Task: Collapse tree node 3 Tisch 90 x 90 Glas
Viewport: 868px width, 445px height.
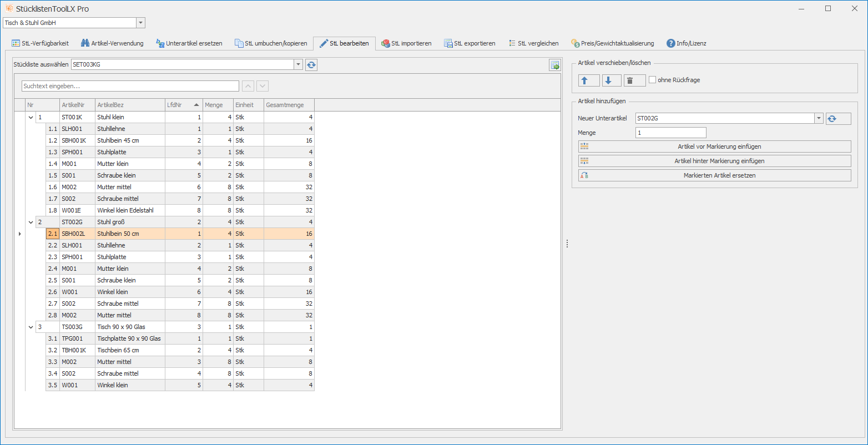Action: tap(31, 327)
